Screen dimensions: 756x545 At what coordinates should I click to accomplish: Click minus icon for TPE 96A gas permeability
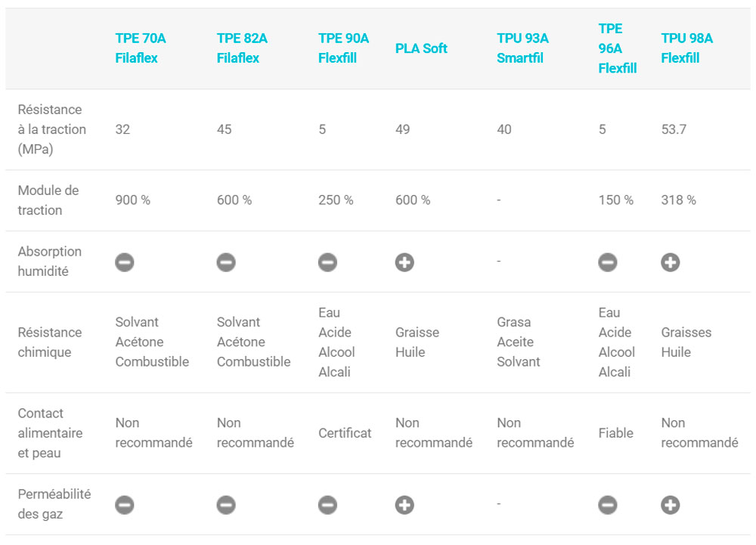[608, 505]
